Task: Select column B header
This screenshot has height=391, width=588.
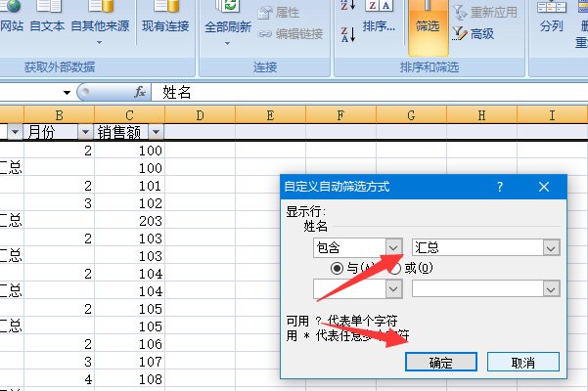Action: (x=59, y=115)
